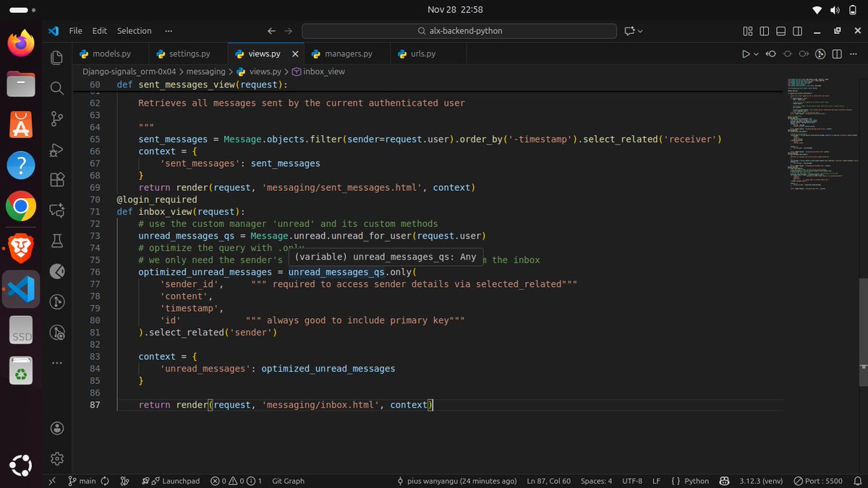
Task: Open more menu items ellipsis in menu bar
Action: tap(169, 31)
